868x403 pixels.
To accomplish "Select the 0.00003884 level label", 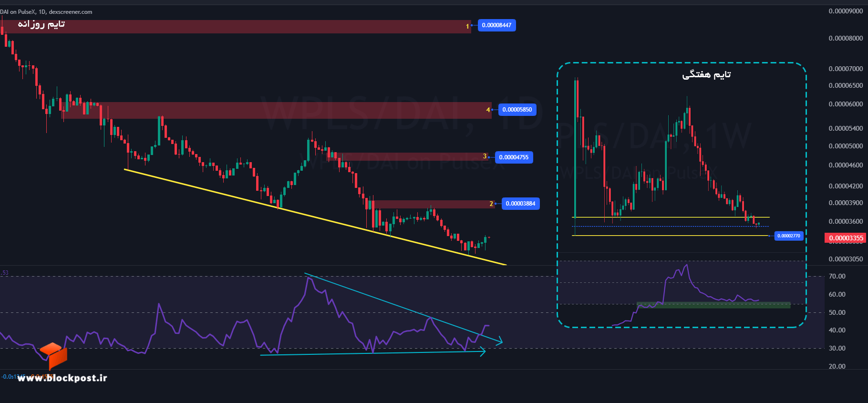I will (x=520, y=204).
